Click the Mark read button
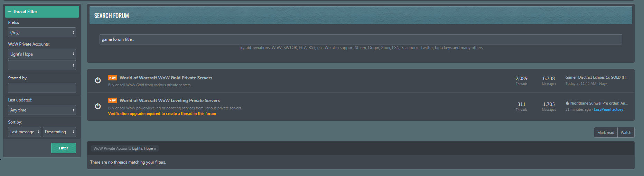Viewport: 644px width, 176px height. point(606,133)
